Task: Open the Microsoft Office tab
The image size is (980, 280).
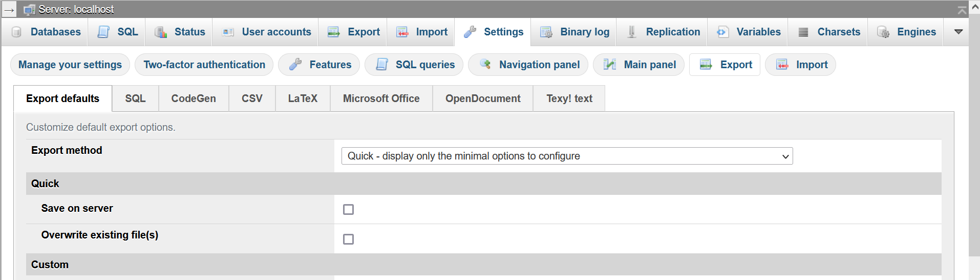Action: pos(381,98)
